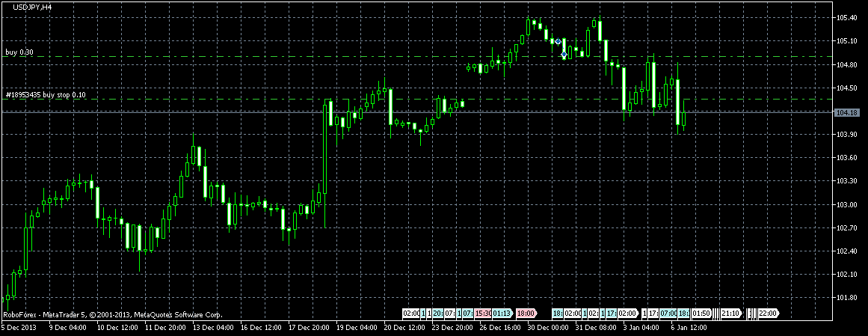Open the cyan '20:' calendar event marker
This screenshot has height=336, width=868.
point(438,314)
